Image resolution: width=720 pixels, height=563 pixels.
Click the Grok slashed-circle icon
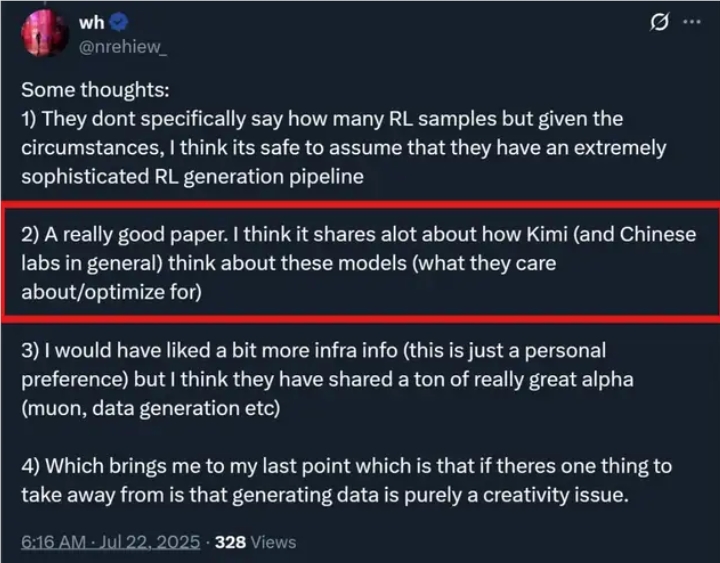pyautogui.click(x=659, y=22)
